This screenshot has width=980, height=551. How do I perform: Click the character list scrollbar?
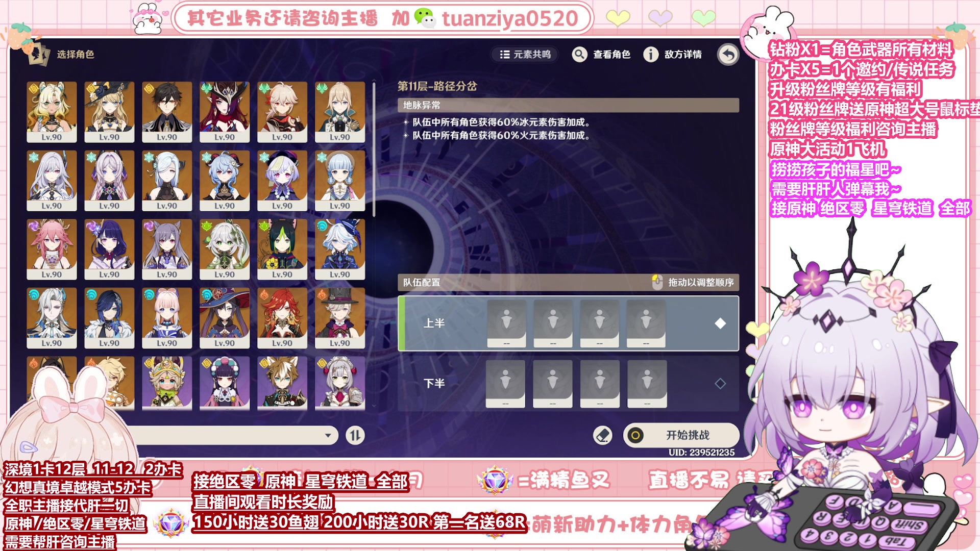(374, 148)
